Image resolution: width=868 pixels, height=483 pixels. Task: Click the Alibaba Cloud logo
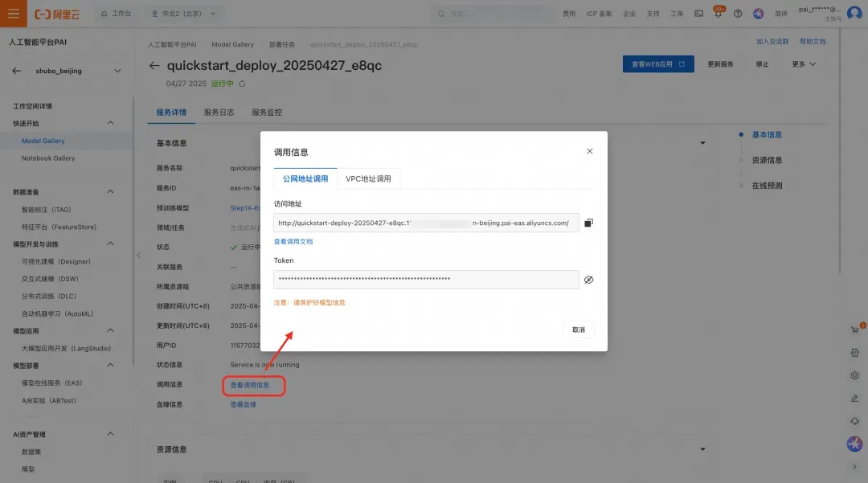pos(57,14)
